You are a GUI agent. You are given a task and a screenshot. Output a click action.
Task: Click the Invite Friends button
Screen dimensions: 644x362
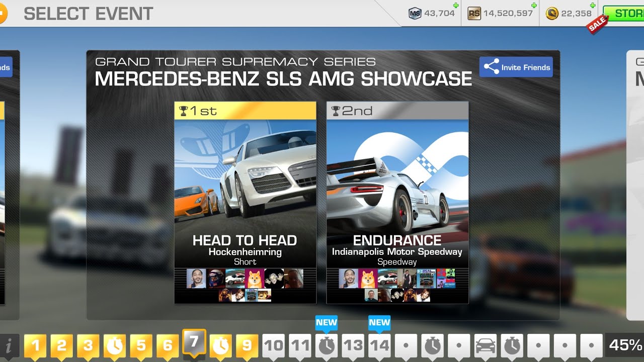coord(516,67)
